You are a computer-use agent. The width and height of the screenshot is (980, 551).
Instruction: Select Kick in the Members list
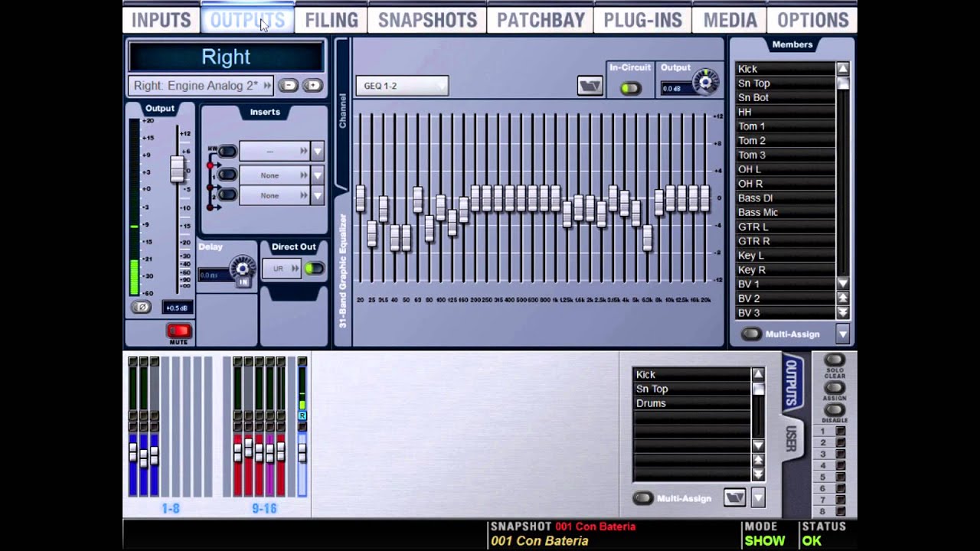[x=785, y=69]
